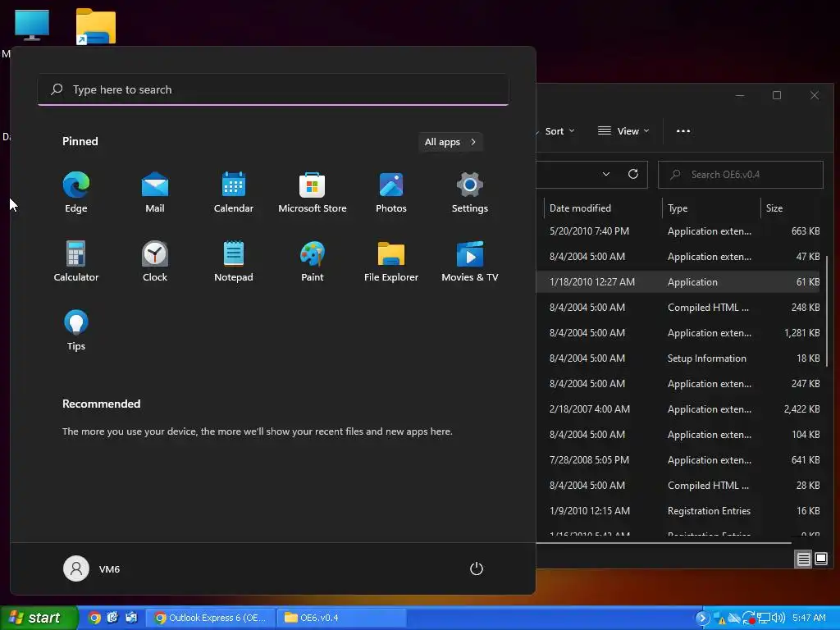This screenshot has height=630, width=840.
Task: Click the Explorer vertical scrollbar
Action: point(829,311)
